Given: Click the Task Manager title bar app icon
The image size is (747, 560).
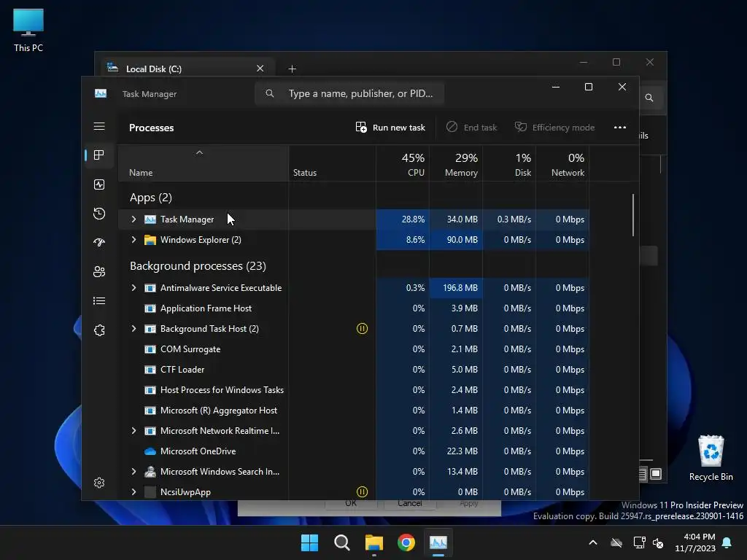Looking at the screenshot, I should 101,93.
